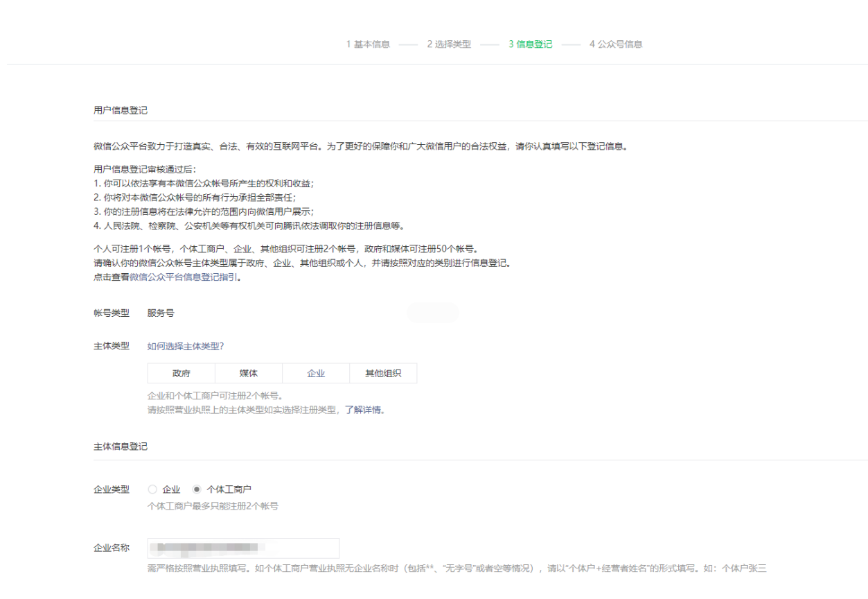Click step 1 基本信息
The width and height of the screenshot is (868, 599).
(368, 44)
